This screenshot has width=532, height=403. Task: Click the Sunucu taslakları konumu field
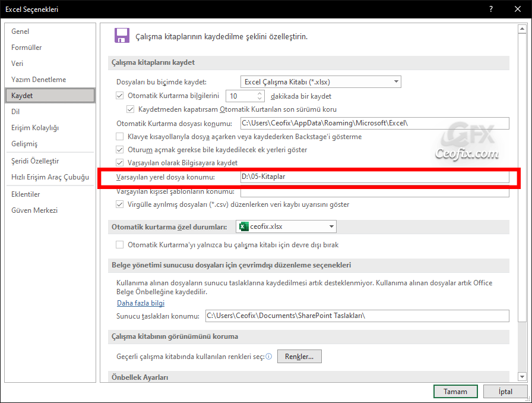pyautogui.click(x=357, y=316)
